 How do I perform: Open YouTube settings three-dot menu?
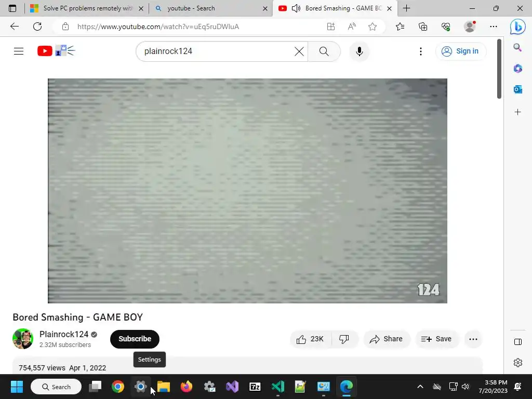[x=421, y=51]
